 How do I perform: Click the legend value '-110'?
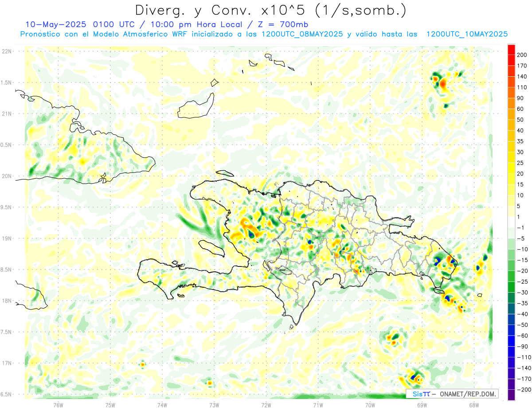tap(524, 357)
